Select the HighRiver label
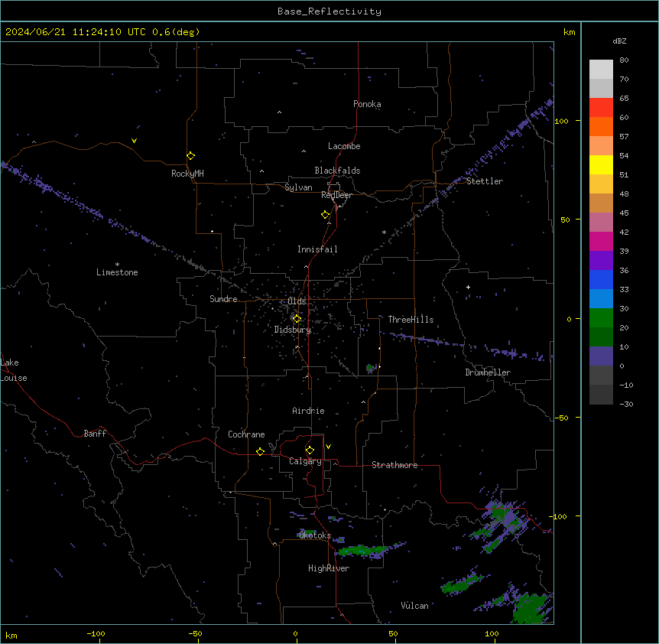659x644 pixels. [x=329, y=568]
